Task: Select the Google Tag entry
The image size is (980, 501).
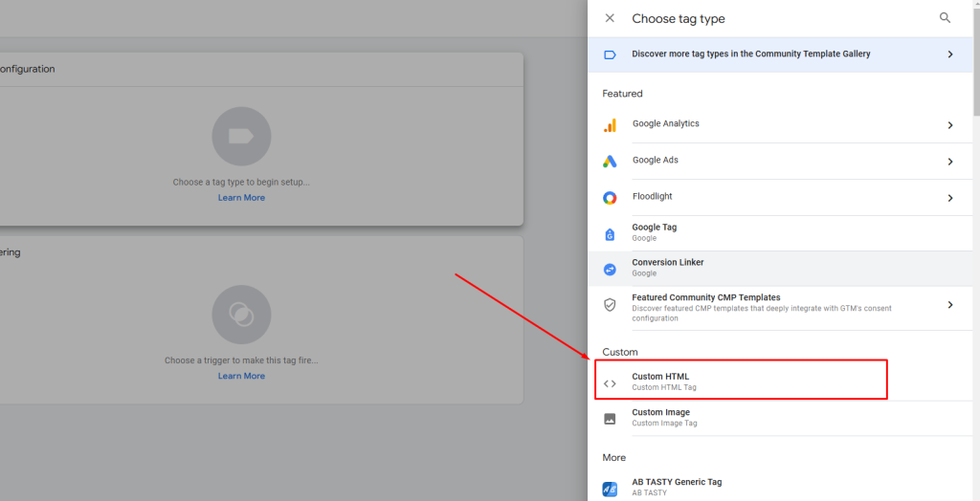Action: pyautogui.click(x=780, y=233)
